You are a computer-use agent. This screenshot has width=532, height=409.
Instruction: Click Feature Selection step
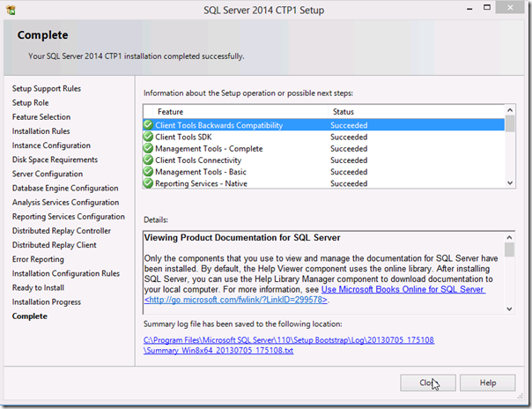tap(41, 116)
